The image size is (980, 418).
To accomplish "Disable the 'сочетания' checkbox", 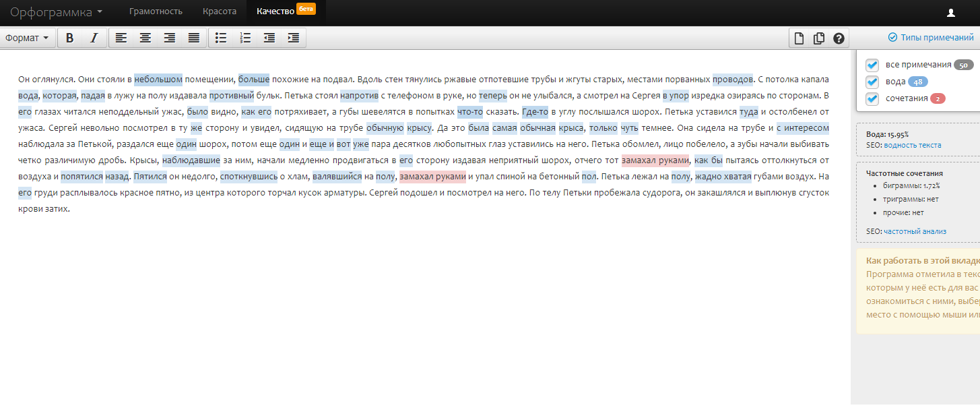I will (x=872, y=98).
